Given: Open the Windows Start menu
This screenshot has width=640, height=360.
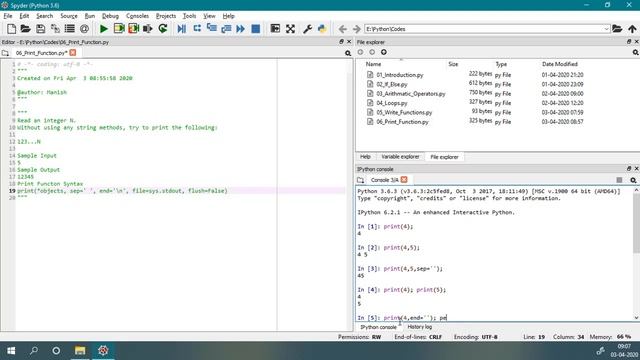Looking at the screenshot, I should 11,351.
